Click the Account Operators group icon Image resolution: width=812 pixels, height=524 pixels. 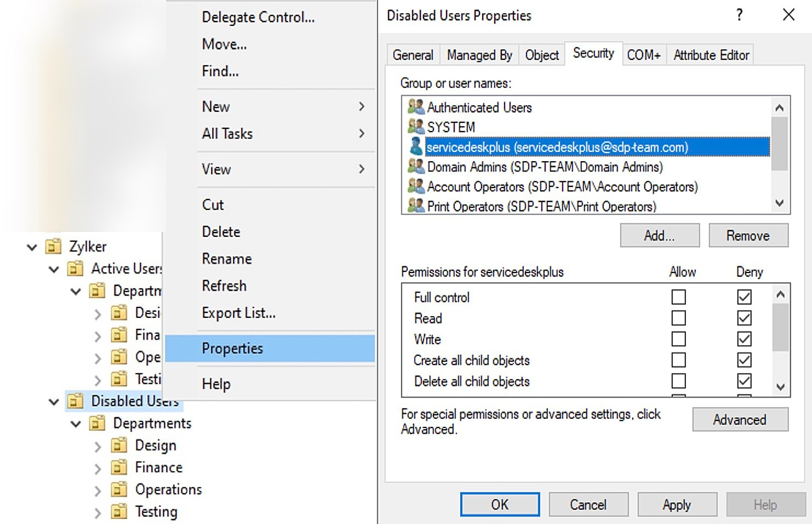(416, 186)
